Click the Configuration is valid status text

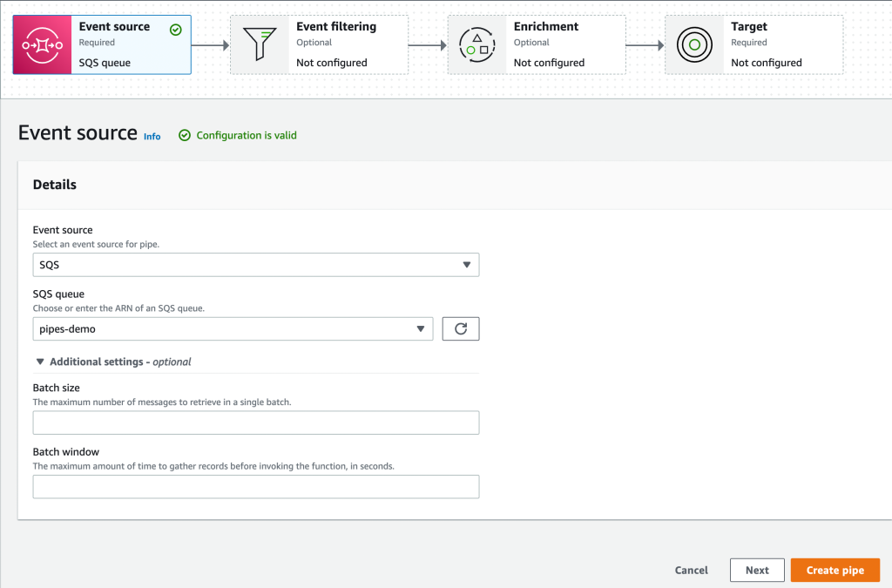(x=247, y=135)
